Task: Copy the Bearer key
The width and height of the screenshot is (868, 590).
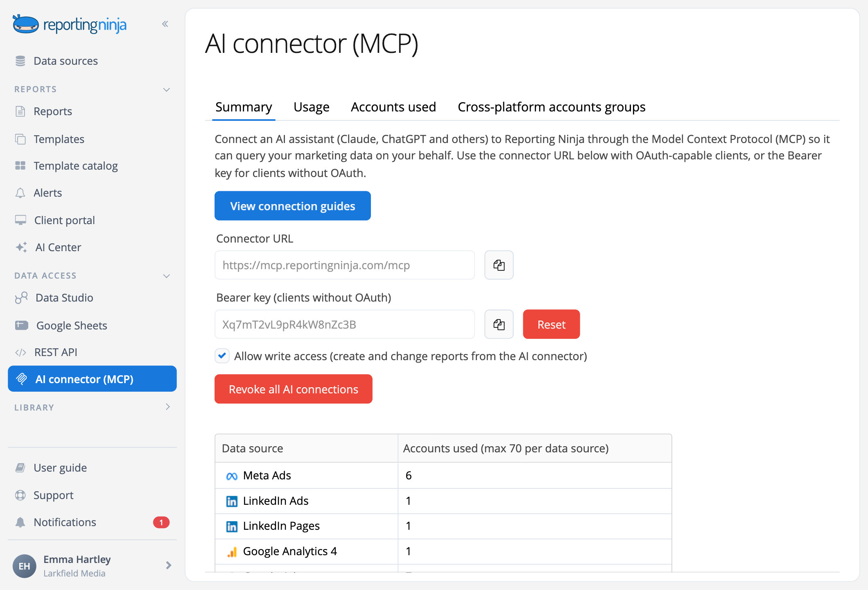Action: [499, 324]
